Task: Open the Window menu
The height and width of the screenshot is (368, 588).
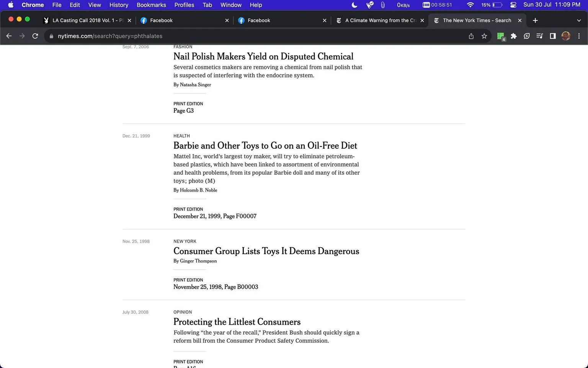Action: (x=231, y=5)
